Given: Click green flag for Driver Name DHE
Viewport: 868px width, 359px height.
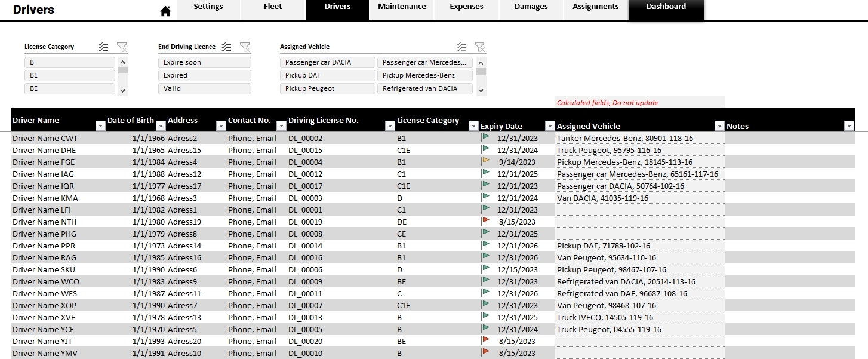Looking at the screenshot, I should (485, 149).
